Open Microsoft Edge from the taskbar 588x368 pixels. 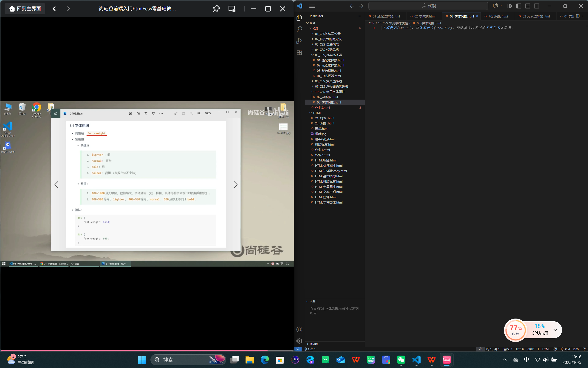pos(265,360)
